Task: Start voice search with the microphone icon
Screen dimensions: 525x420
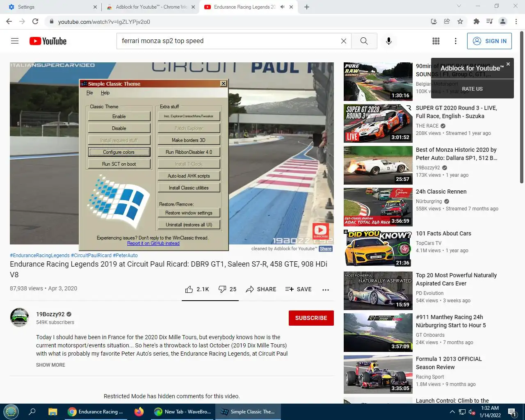Action: (x=389, y=41)
